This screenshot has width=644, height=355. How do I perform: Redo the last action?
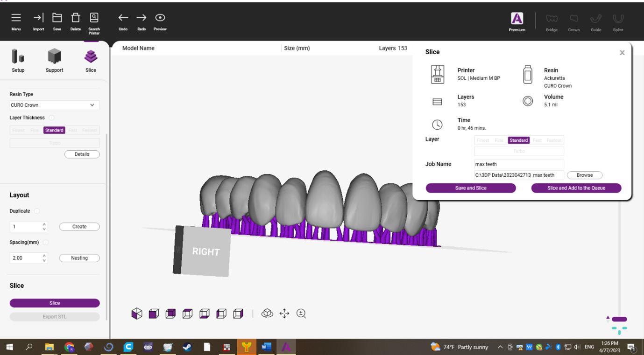142,18
